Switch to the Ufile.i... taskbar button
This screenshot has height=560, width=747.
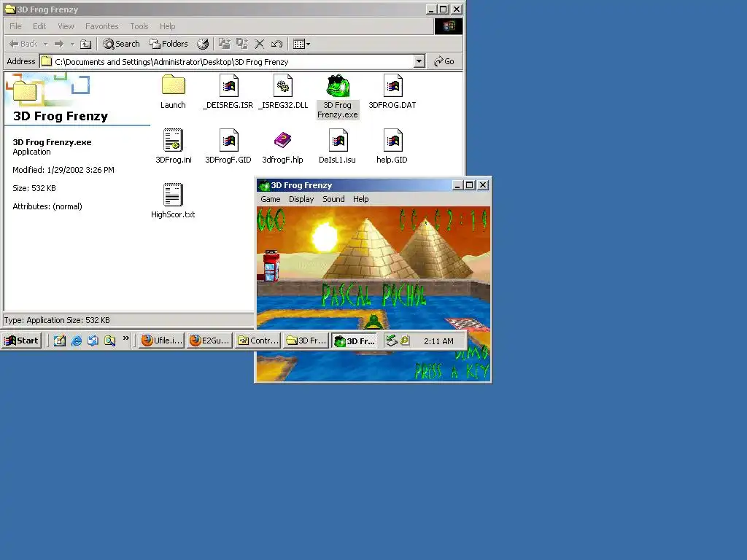[161, 341]
